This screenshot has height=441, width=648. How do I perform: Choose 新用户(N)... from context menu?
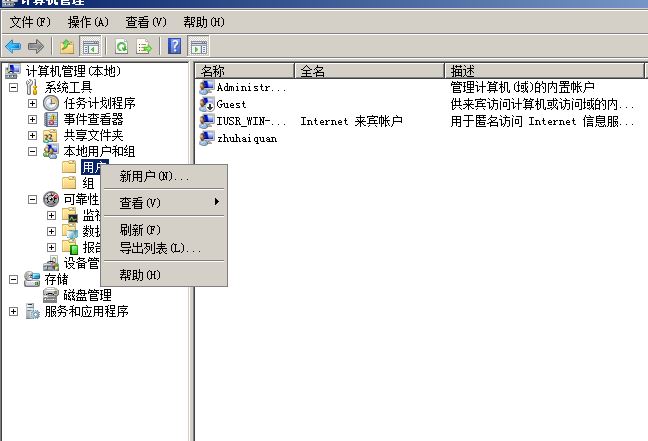tap(154, 177)
